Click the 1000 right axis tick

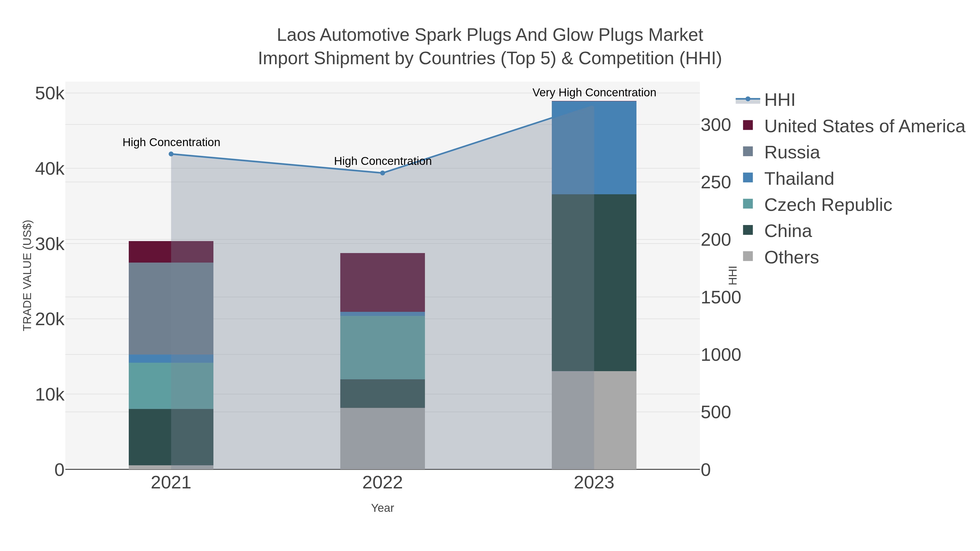(721, 355)
